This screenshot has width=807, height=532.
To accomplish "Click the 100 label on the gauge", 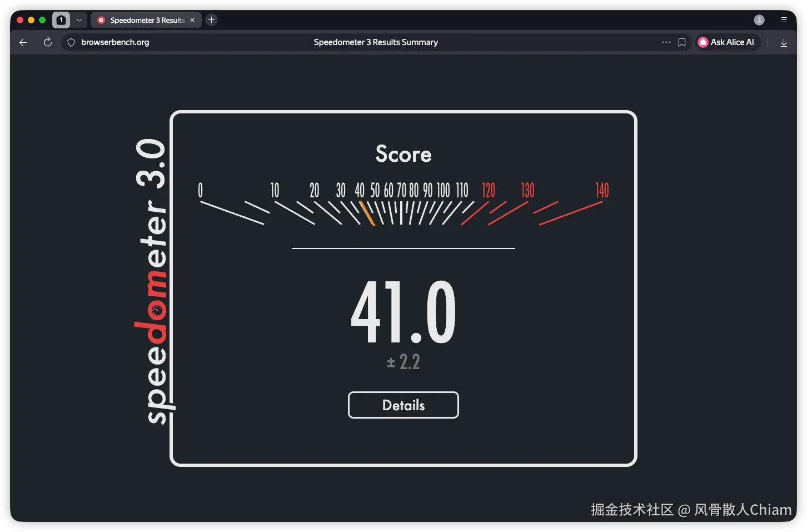I will point(443,190).
